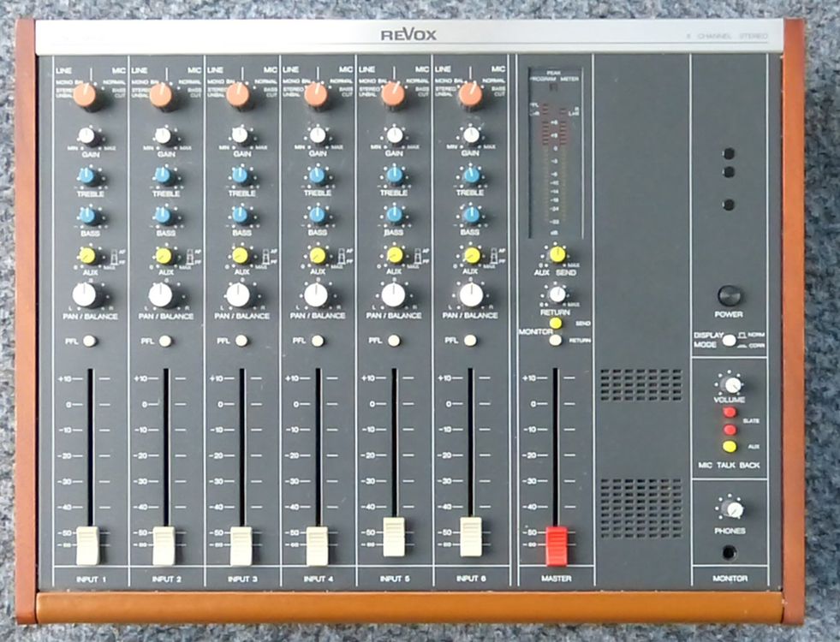The image size is (840, 642).
Task: Click the INPUT 6 channel label
Action: [x=471, y=579]
